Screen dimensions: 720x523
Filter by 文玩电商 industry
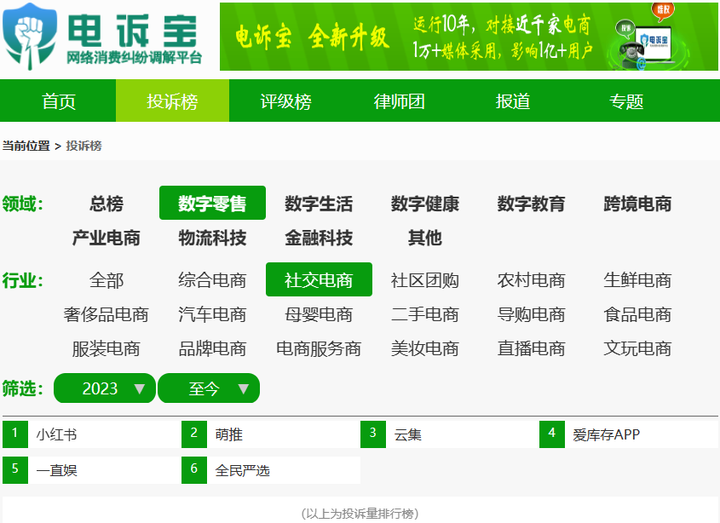637,349
